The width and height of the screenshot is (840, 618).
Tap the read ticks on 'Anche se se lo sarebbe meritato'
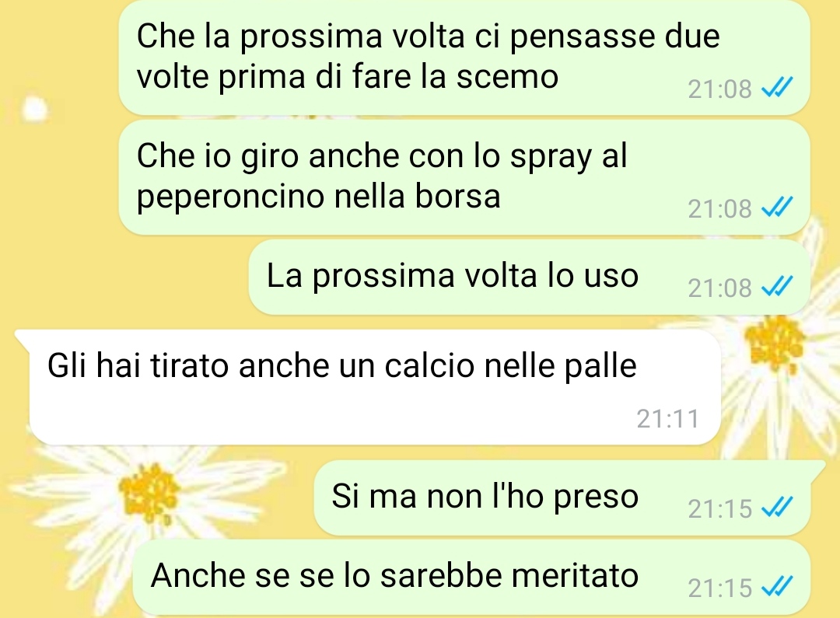pyautogui.click(x=777, y=586)
